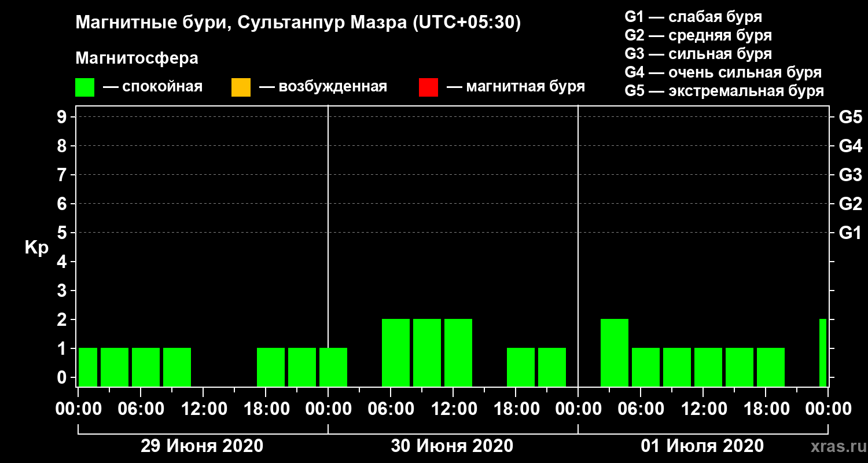Image resolution: width=868 pixels, height=463 pixels.
Task: Click the 30 Июня 2020 date label
Action: click(452, 446)
